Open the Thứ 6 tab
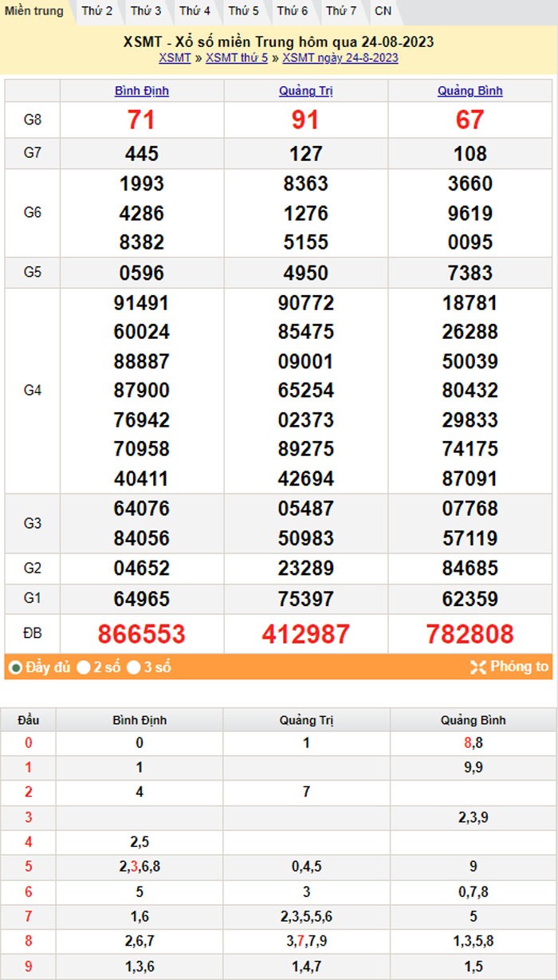This screenshot has height=980, width=558. 293,11
